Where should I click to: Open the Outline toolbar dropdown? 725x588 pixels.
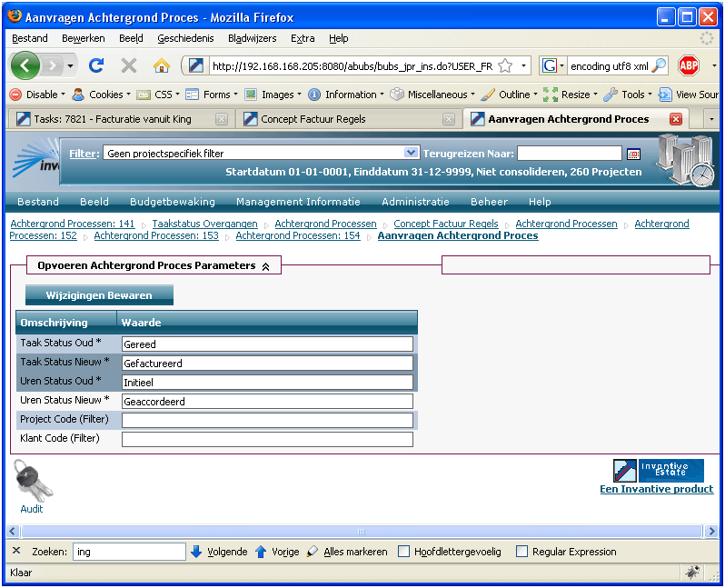click(509, 95)
